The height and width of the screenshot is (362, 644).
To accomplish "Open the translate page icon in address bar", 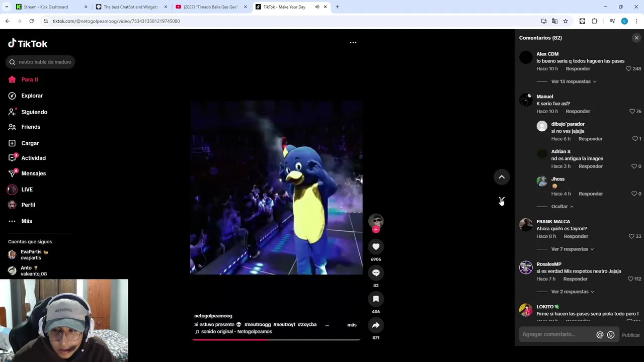I will coord(554,21).
